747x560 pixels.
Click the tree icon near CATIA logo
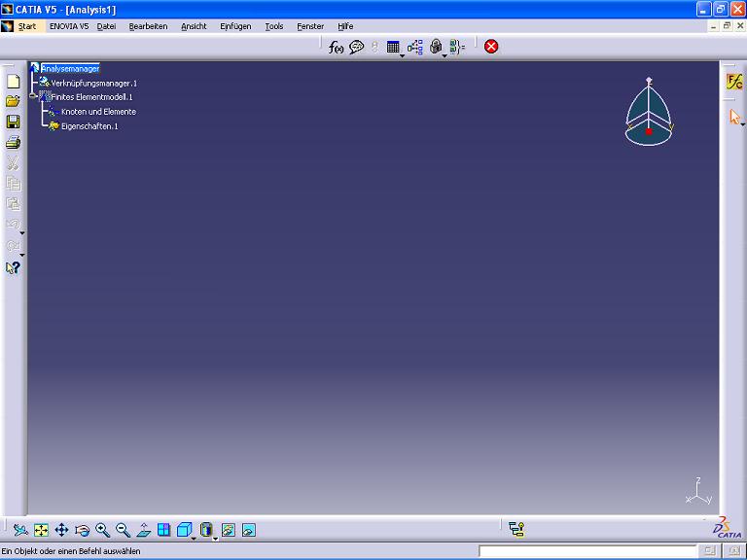pos(516,529)
